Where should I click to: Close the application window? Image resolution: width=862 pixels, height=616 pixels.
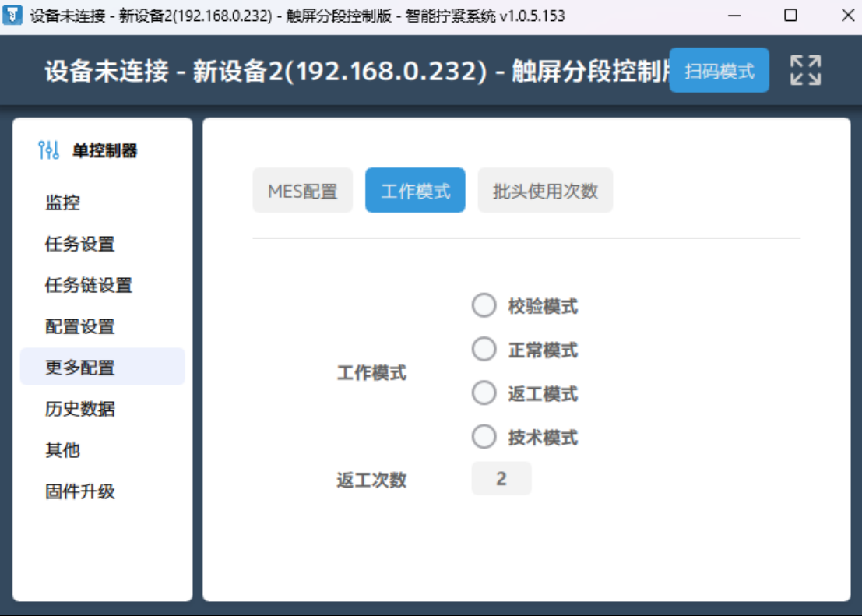click(x=848, y=16)
